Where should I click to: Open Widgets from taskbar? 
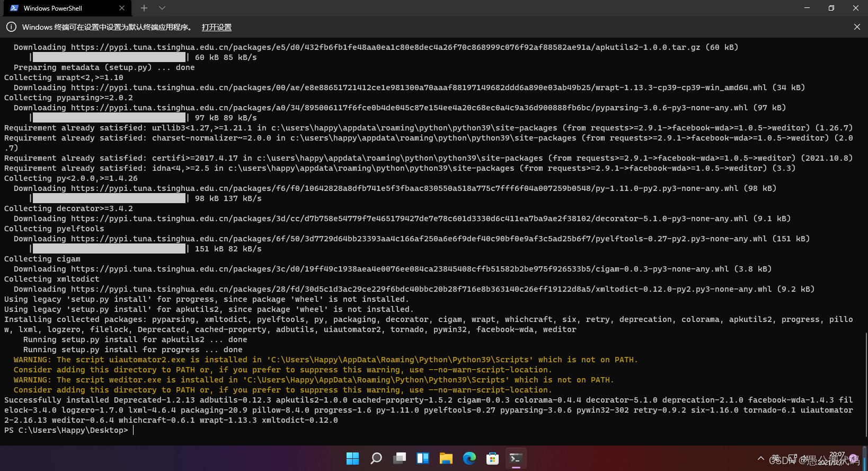click(423, 458)
